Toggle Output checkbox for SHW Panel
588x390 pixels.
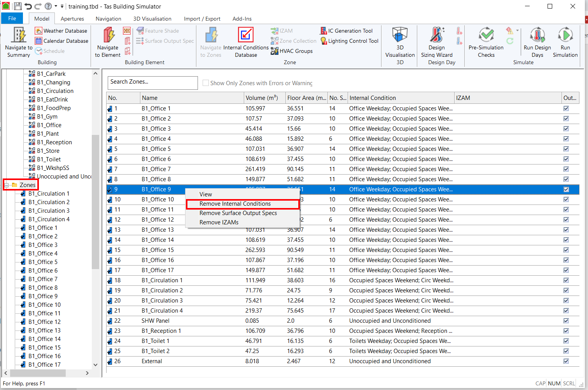pyautogui.click(x=566, y=321)
